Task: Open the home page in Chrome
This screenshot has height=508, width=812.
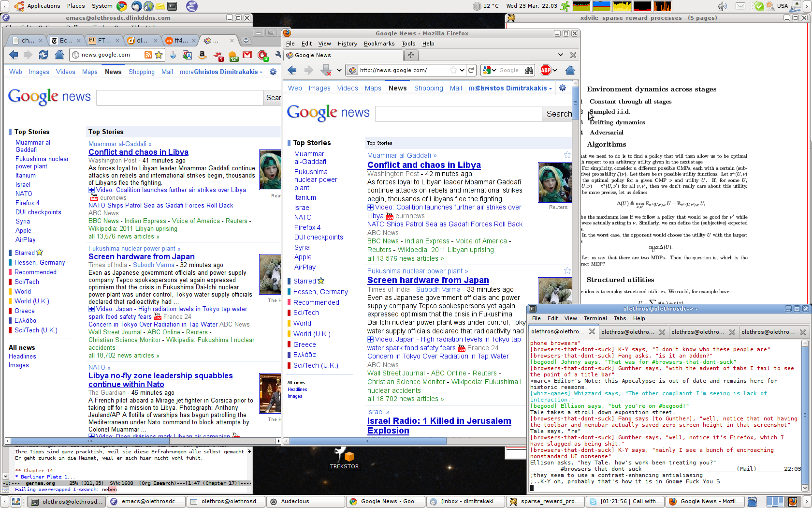Action: (59, 55)
